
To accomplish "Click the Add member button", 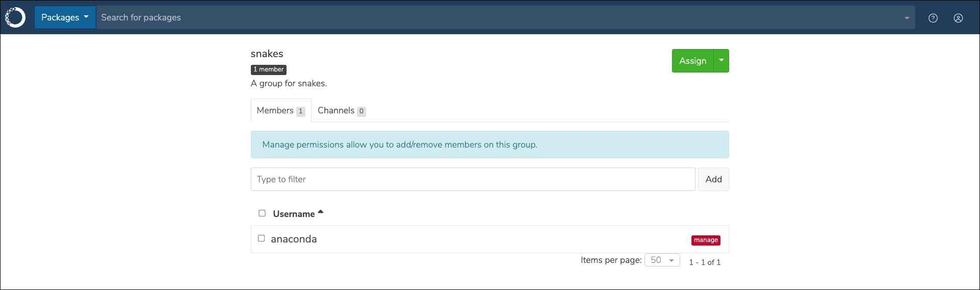I will pos(713,179).
